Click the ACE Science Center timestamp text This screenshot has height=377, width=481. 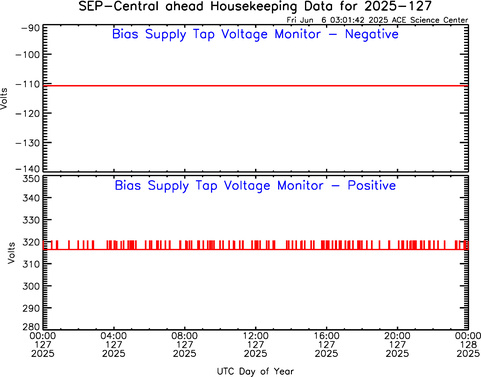[x=377, y=20]
